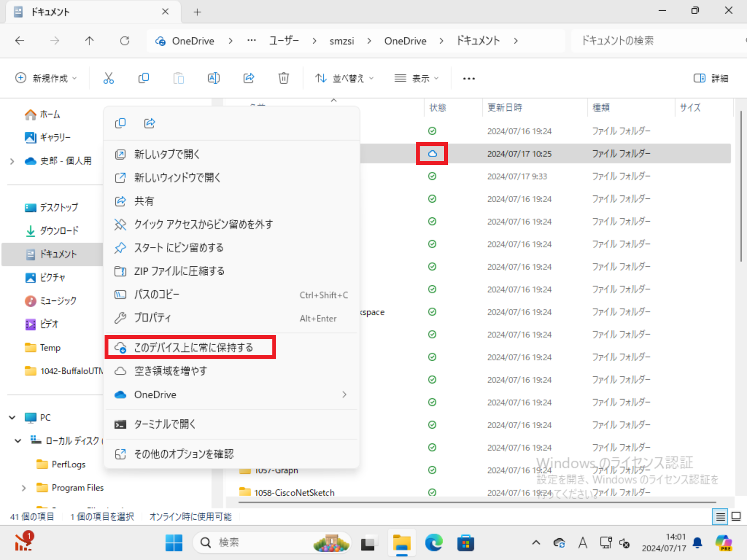The width and height of the screenshot is (747, 560).
Task: Click the copy icon atop the context menu
Action: [120, 123]
